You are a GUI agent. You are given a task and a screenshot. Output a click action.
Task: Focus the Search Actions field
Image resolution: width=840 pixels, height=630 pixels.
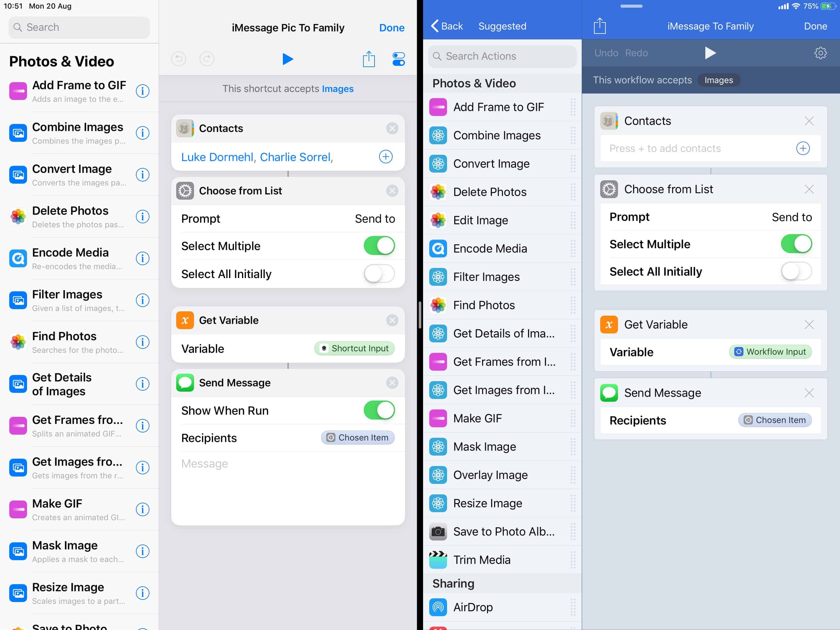502,56
